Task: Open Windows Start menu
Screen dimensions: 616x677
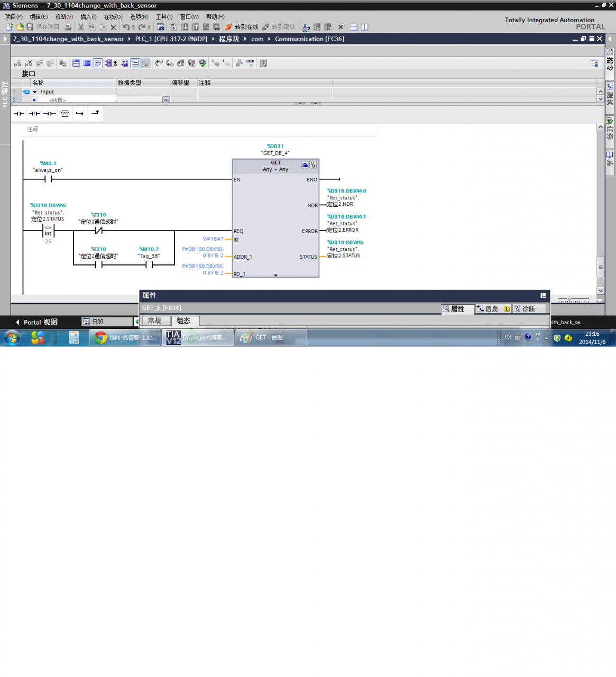Action: tap(12, 337)
